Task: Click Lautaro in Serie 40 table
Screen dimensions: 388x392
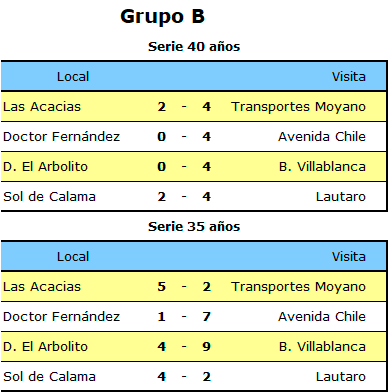Action: (341, 197)
